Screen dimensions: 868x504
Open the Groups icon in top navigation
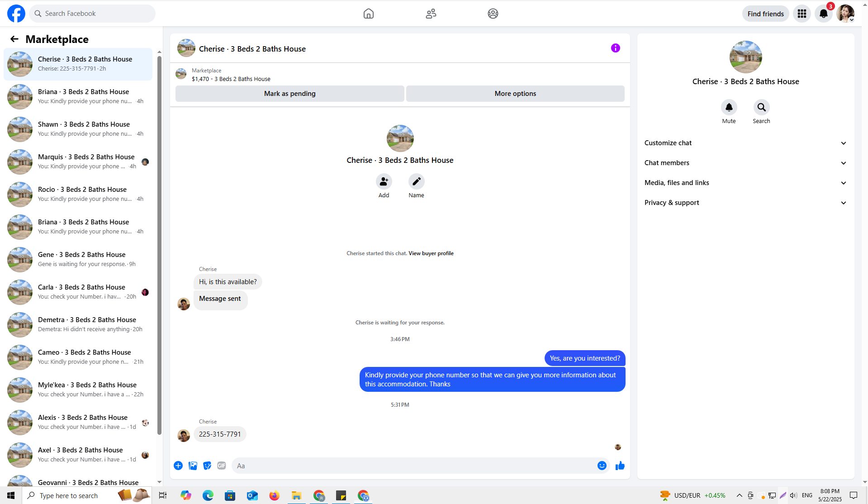(x=493, y=14)
